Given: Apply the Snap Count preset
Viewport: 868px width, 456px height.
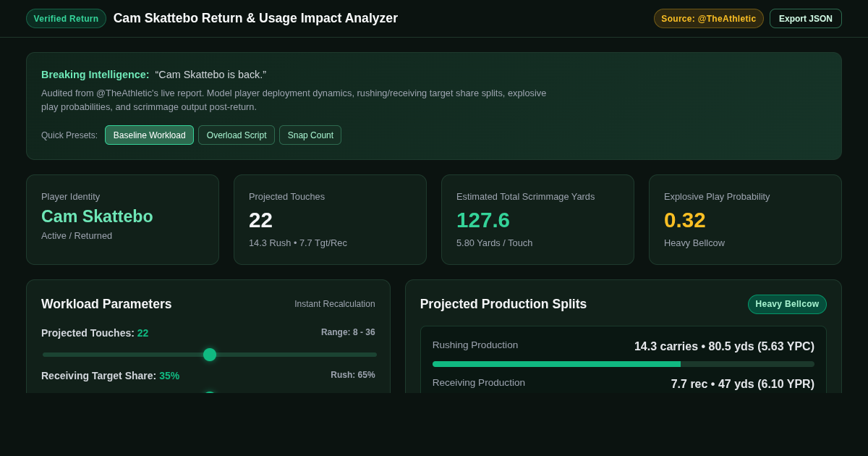Looking at the screenshot, I should [x=310, y=135].
